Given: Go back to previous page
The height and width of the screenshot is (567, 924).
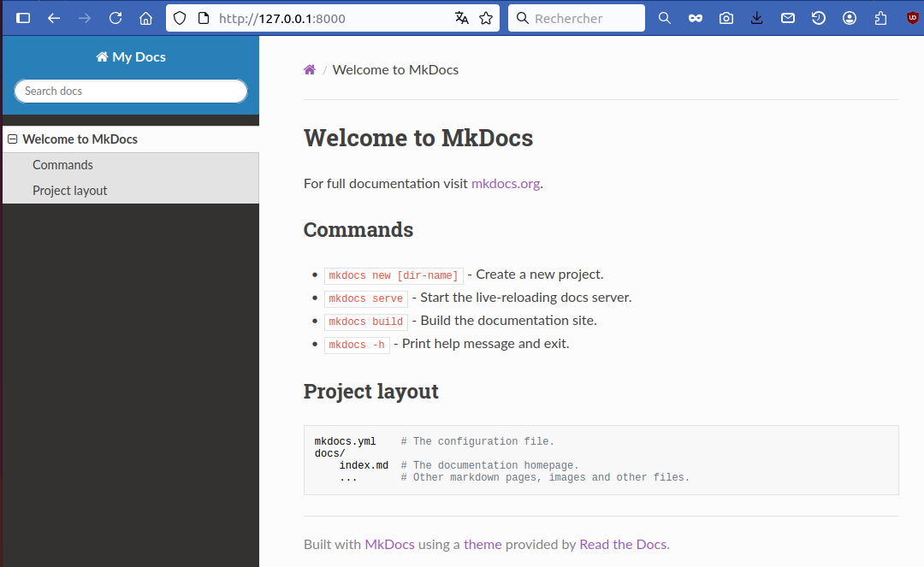Looking at the screenshot, I should [54, 18].
